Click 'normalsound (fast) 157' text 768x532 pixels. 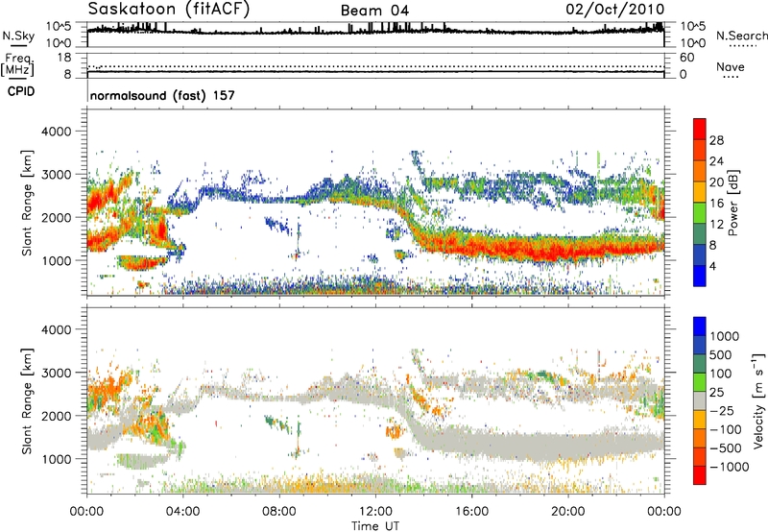[x=162, y=95]
